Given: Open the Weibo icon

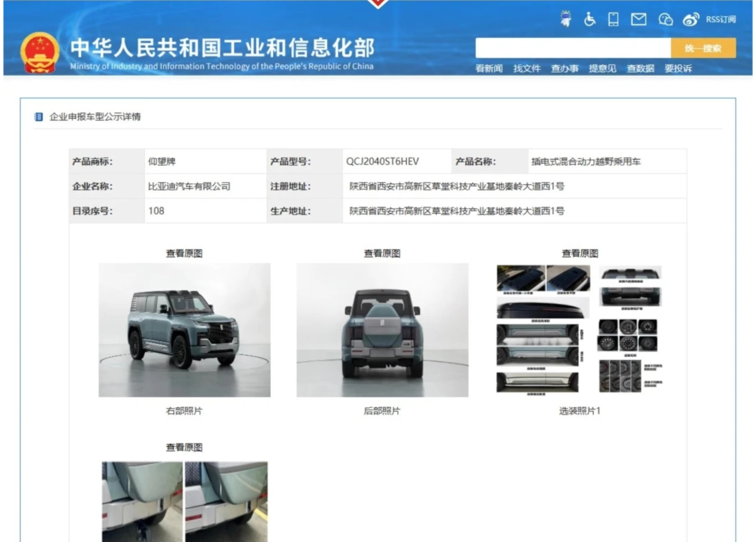Looking at the screenshot, I should pyautogui.click(x=691, y=20).
